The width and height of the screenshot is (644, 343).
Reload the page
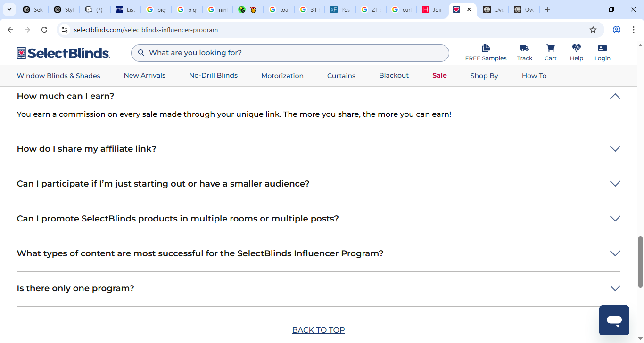click(x=44, y=30)
